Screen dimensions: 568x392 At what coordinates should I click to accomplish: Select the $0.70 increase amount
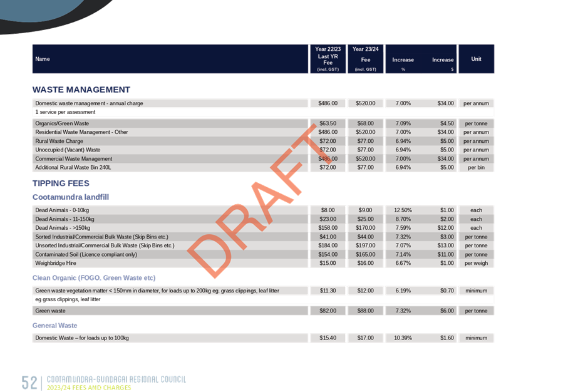(x=447, y=291)
